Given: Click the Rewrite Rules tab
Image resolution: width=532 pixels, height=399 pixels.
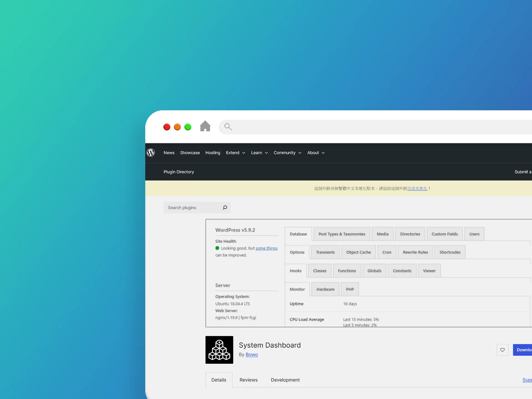Looking at the screenshot, I should pos(415,252).
